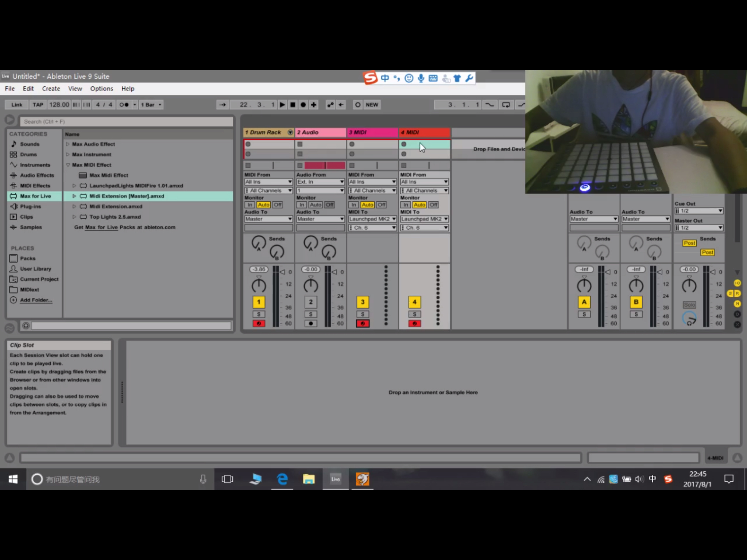
Task: Open Microsoft Edge from taskbar
Action: pos(282,479)
